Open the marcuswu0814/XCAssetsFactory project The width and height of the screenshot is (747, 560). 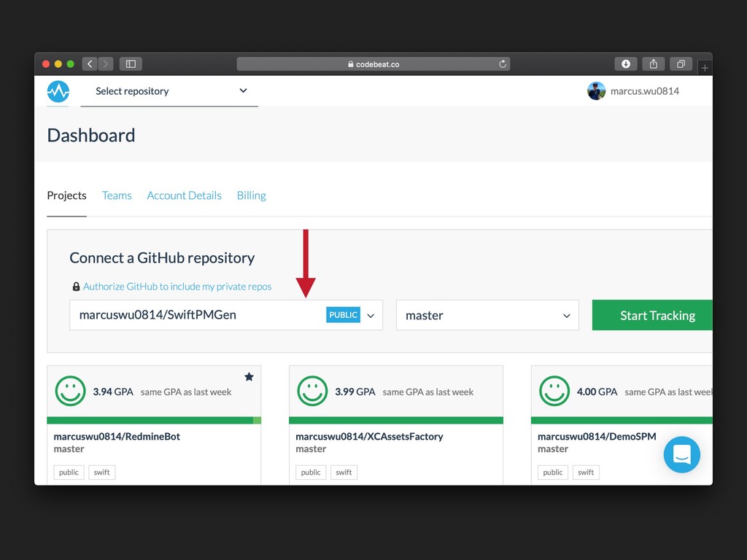[369, 436]
